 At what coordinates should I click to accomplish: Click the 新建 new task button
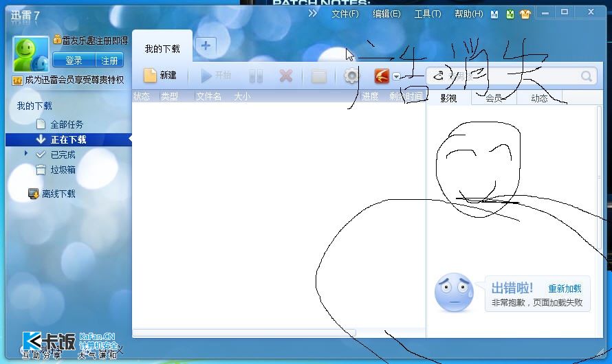(160, 76)
